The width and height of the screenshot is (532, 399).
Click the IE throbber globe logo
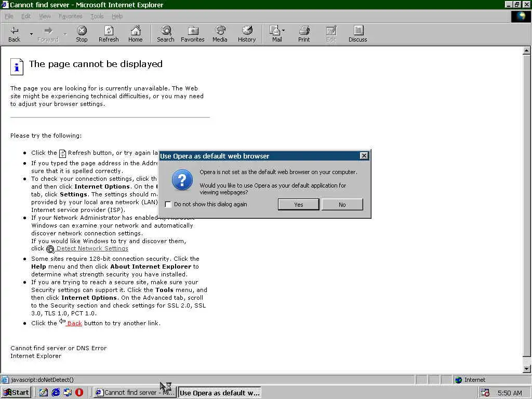click(x=521, y=17)
